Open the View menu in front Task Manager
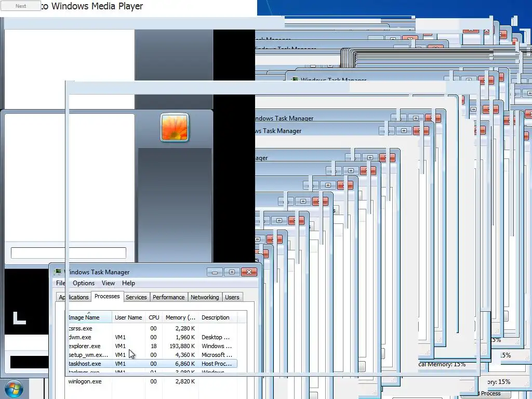This screenshot has height=399, width=532. [x=108, y=283]
